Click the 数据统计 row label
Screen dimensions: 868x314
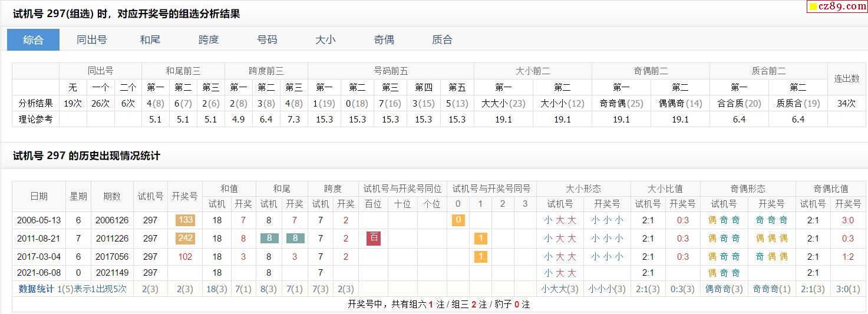point(37,289)
